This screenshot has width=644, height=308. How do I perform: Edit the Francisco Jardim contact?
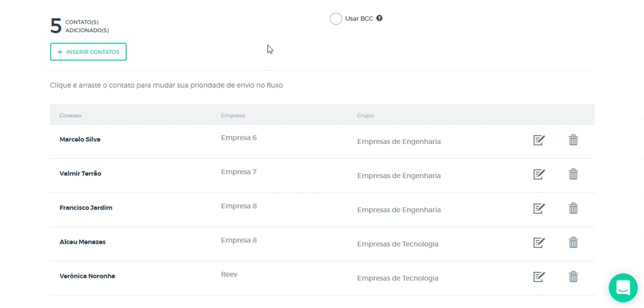coord(539,208)
